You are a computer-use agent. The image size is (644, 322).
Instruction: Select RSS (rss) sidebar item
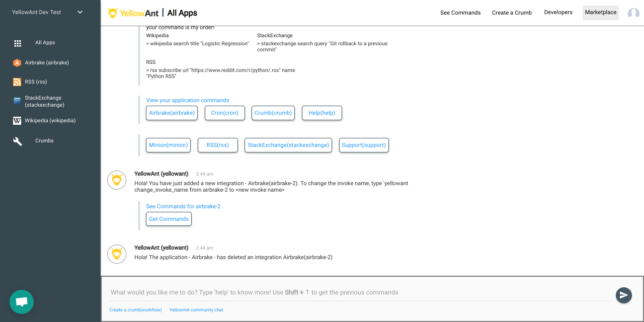pos(36,82)
